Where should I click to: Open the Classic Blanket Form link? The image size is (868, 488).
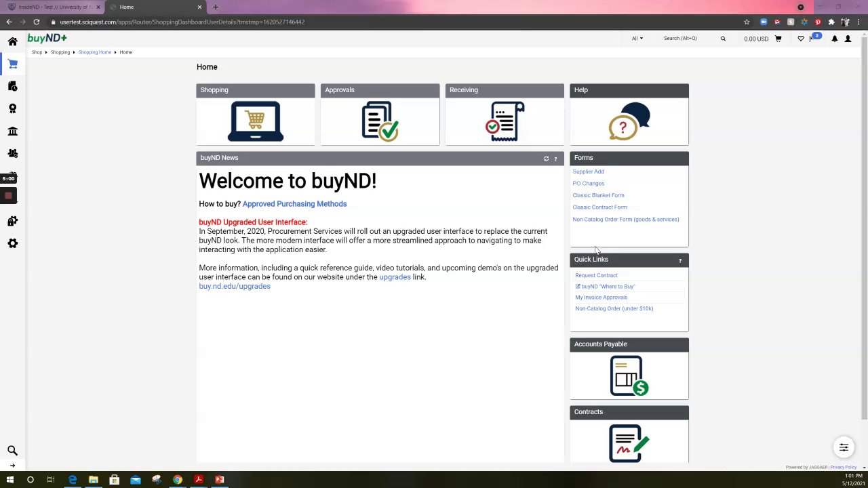coord(598,195)
